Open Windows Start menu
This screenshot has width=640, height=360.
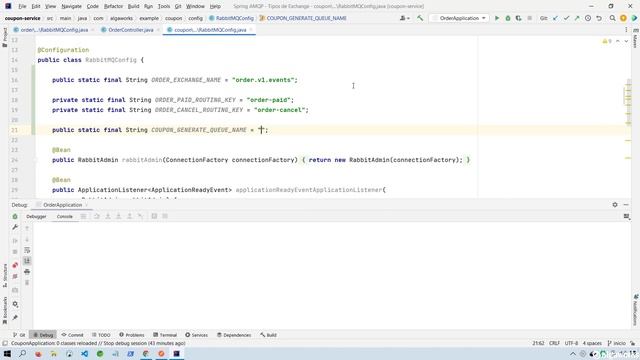click(x=7, y=353)
